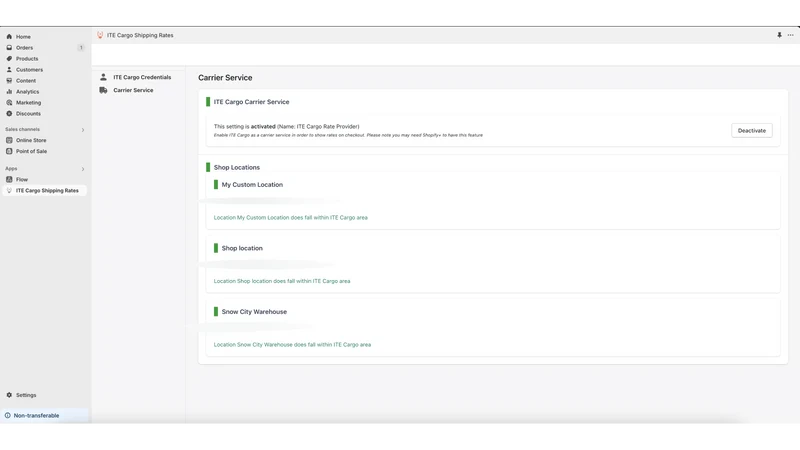Click 'Location Shop location does fall' text
The width and height of the screenshot is (800, 450).
tap(282, 281)
